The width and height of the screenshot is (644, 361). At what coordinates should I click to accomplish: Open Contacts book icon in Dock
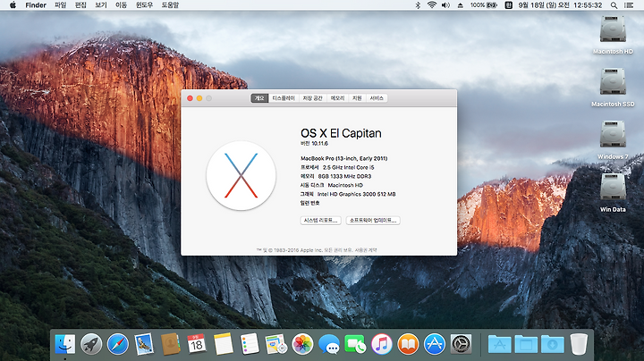point(170,344)
